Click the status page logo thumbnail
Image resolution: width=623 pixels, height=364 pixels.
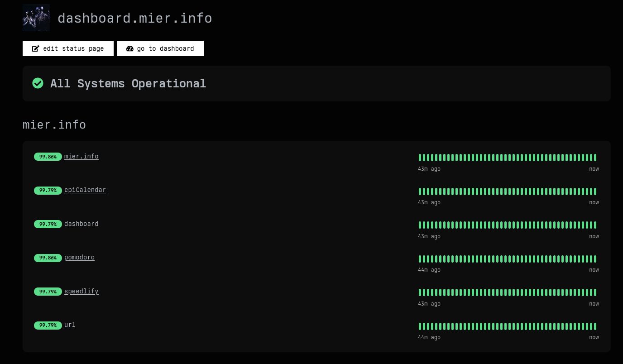[36, 18]
